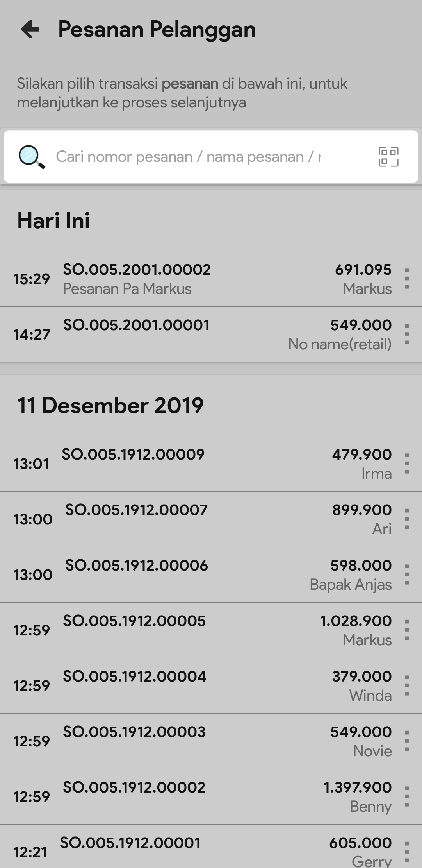Show more options for Ari's order
The height and width of the screenshot is (868, 422).
point(407,519)
